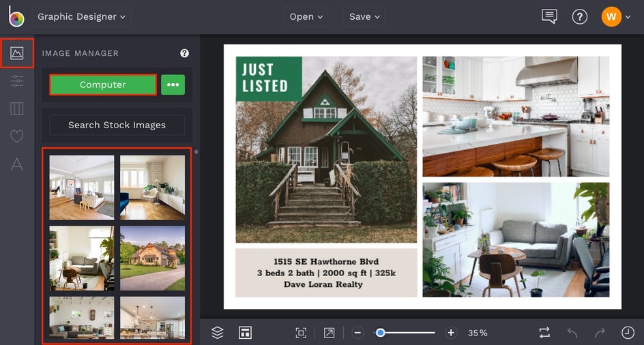Screen dimensions: 644x345
Task: Click the Image Manager help question mark
Action: point(184,53)
